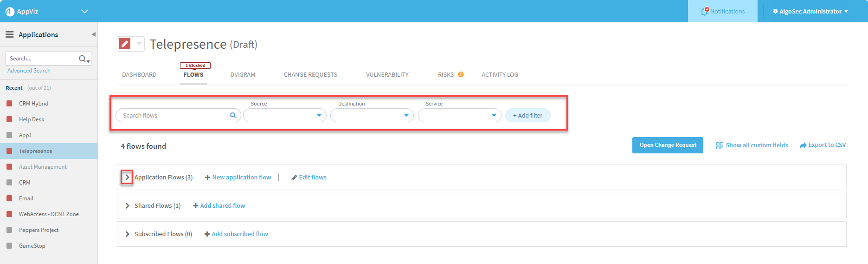
Task: Open the AlgoSec Administrator user menu
Action: [810, 12]
